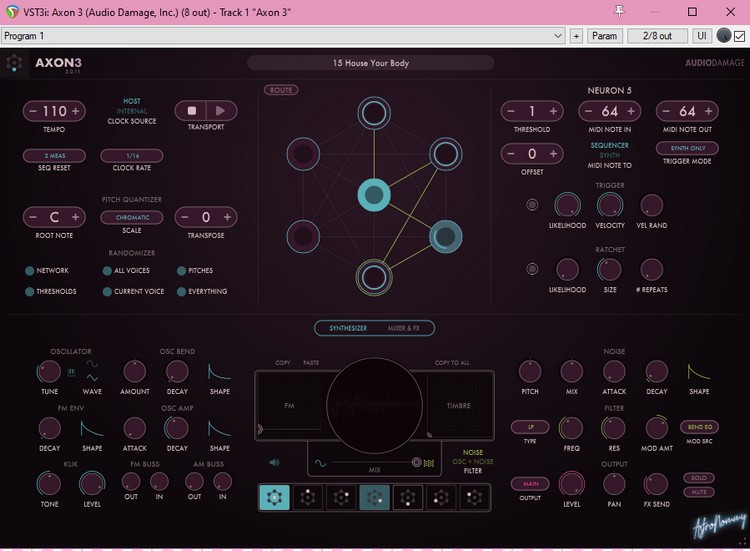Select the bottom neuron node
The image size is (750, 551).
(x=374, y=277)
